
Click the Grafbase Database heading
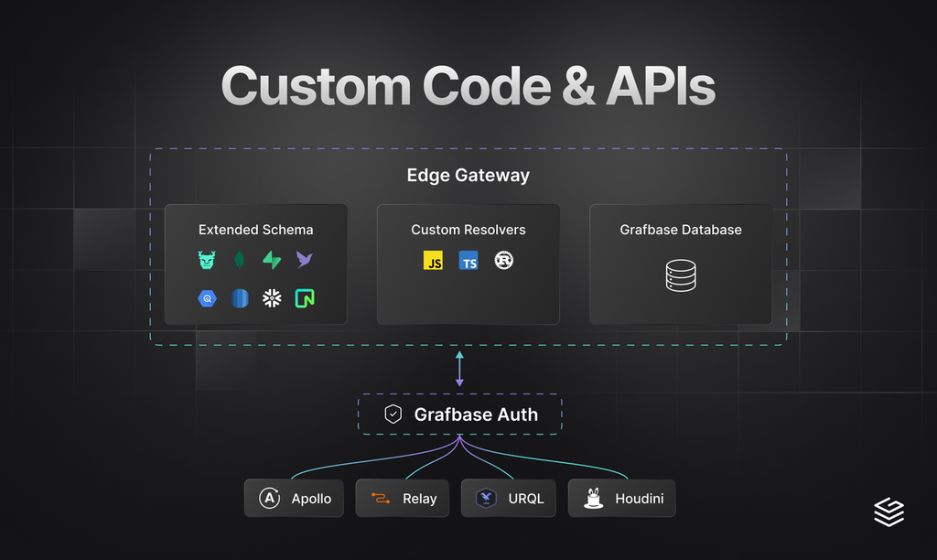[x=681, y=230]
